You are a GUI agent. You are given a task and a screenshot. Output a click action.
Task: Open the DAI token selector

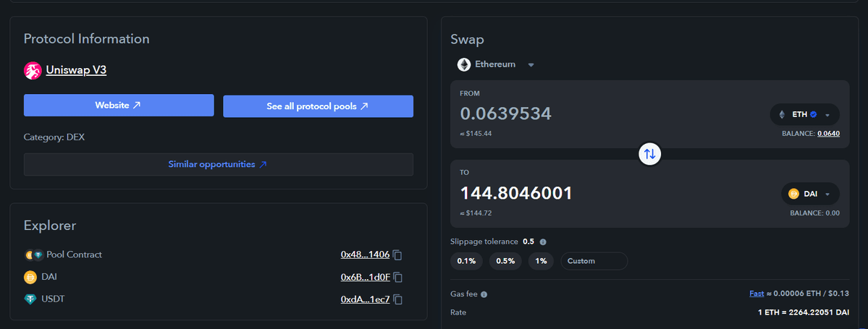click(x=810, y=193)
